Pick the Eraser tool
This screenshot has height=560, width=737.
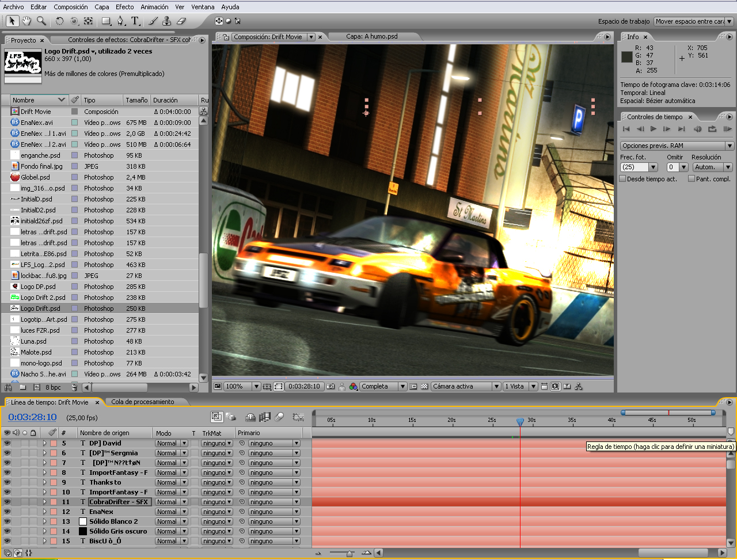click(x=181, y=21)
